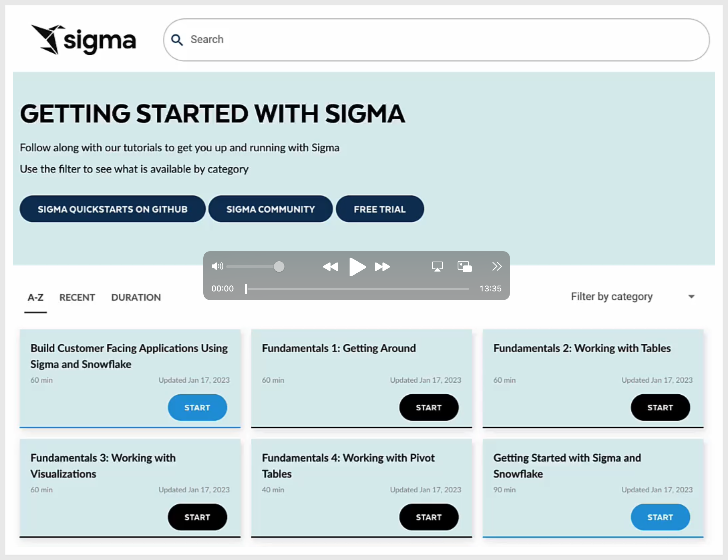This screenshot has height=560, width=728.
Task: Enable picture-in-picture mode icon
Action: coord(464,267)
